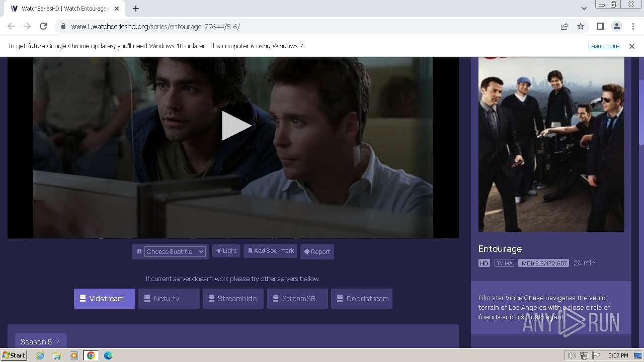Click the TV-MA rating badge
Image resolution: width=644 pixels, height=362 pixels.
point(504,263)
